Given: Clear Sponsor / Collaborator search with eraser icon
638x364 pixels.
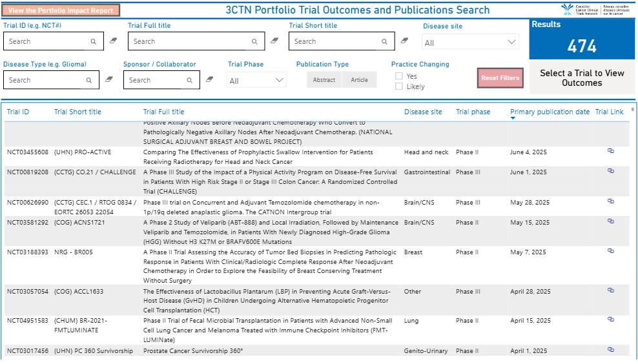Looking at the screenshot, I should [209, 79].
